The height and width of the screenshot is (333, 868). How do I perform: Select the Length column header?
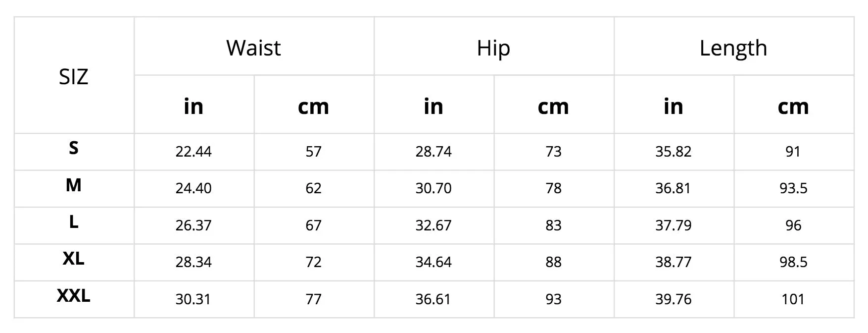click(x=734, y=47)
